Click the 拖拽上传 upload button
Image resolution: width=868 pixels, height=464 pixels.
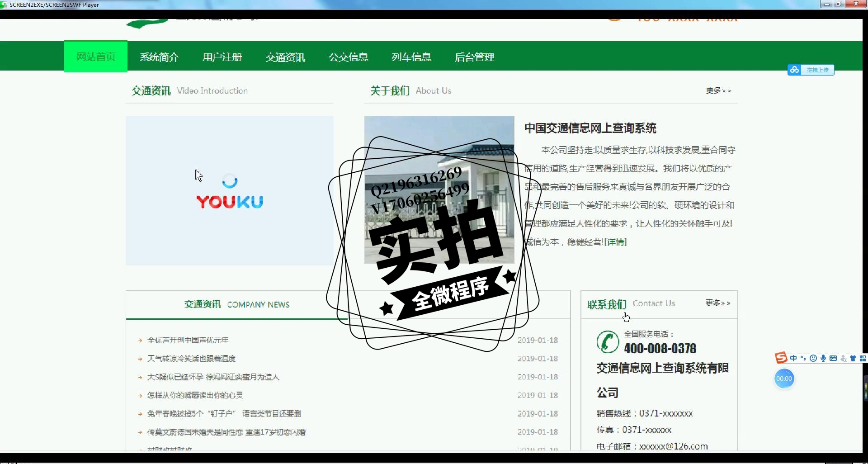point(817,70)
